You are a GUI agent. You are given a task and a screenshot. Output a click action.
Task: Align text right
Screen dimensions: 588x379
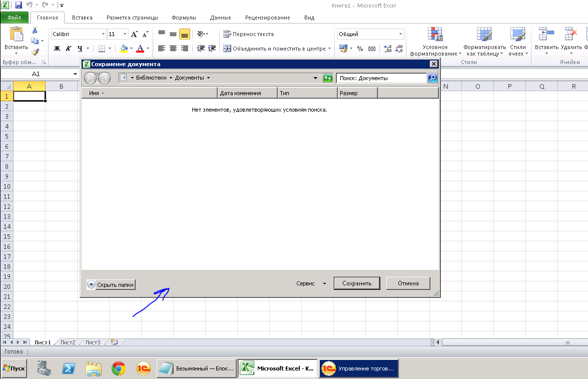click(x=185, y=49)
